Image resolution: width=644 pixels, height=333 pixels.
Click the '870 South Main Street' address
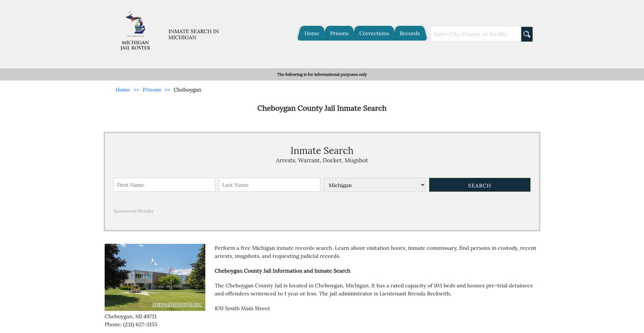point(243,308)
